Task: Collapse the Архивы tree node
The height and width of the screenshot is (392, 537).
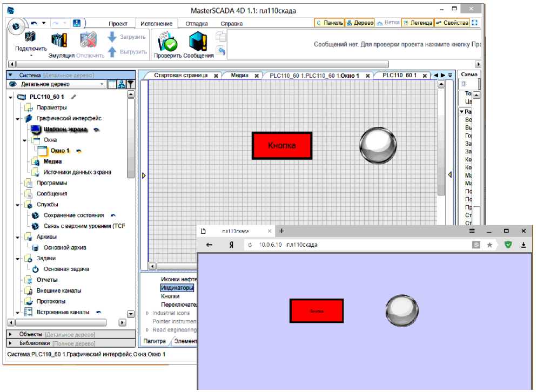Action: [17, 237]
